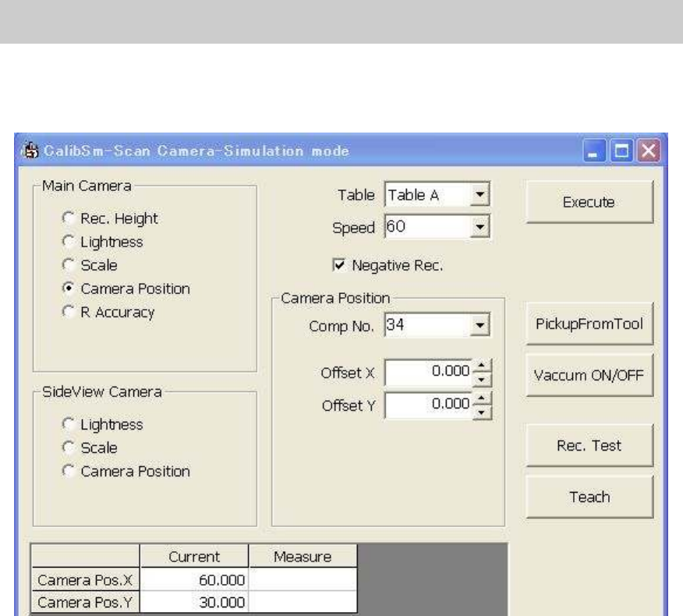Image resolution: width=683 pixels, height=616 pixels.
Task: Toggle Vaccum ON/OFF button
Action: [x=589, y=375]
